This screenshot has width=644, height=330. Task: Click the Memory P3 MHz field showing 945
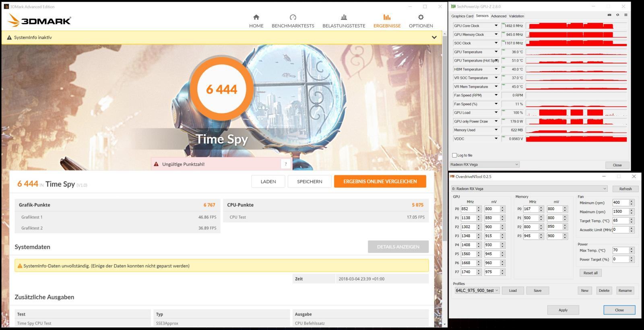pyautogui.click(x=530, y=236)
